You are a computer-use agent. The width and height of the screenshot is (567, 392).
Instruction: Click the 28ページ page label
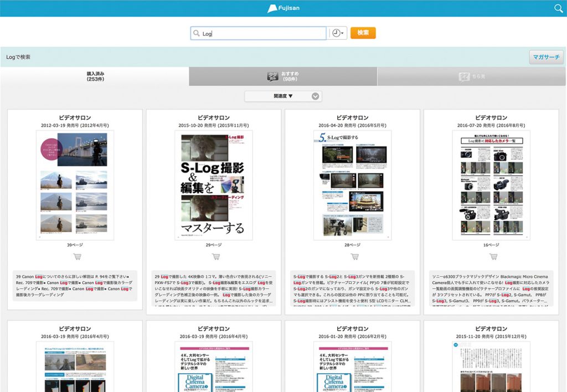coord(353,245)
